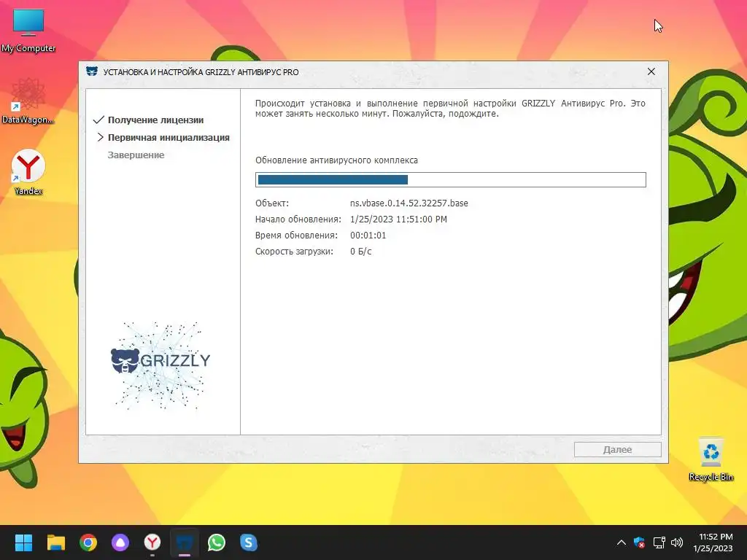This screenshot has height=560, width=747.
Task: Open the Windows Start menu
Action: tap(23, 542)
